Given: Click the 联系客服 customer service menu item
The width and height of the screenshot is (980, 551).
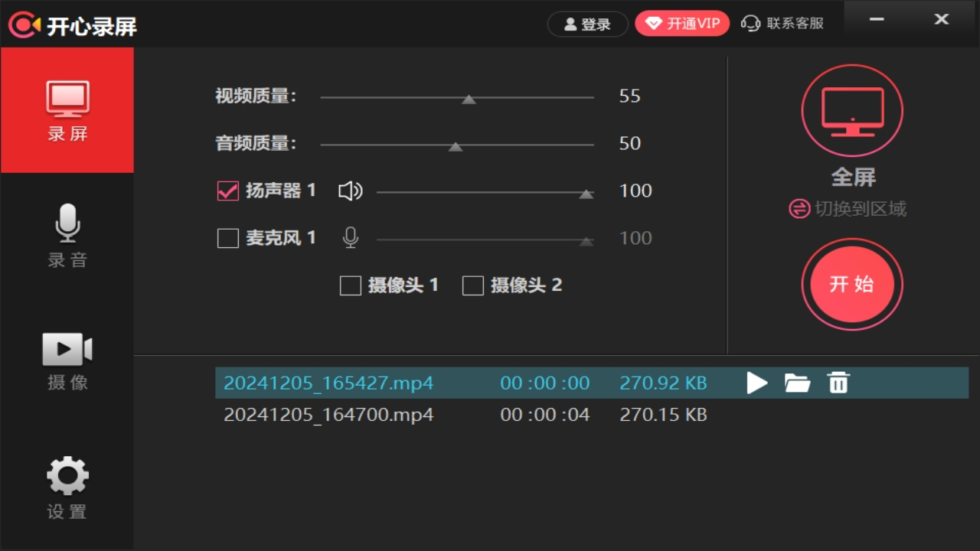Looking at the screenshot, I should point(782,24).
